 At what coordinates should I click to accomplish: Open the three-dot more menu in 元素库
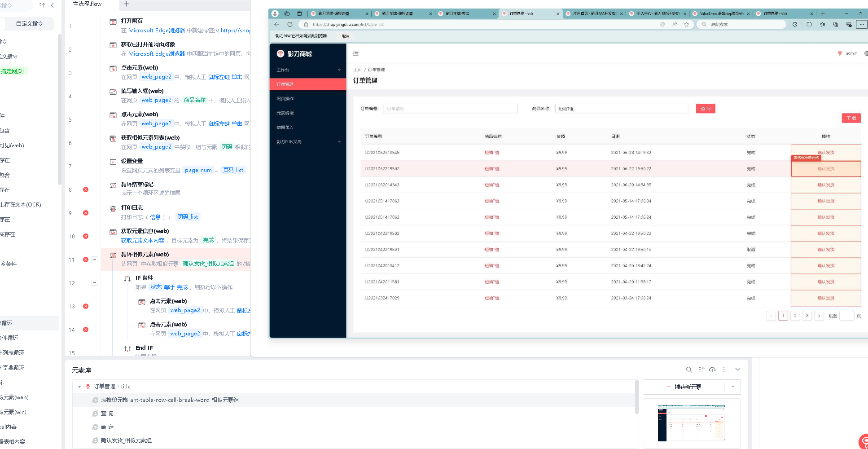pos(723,370)
